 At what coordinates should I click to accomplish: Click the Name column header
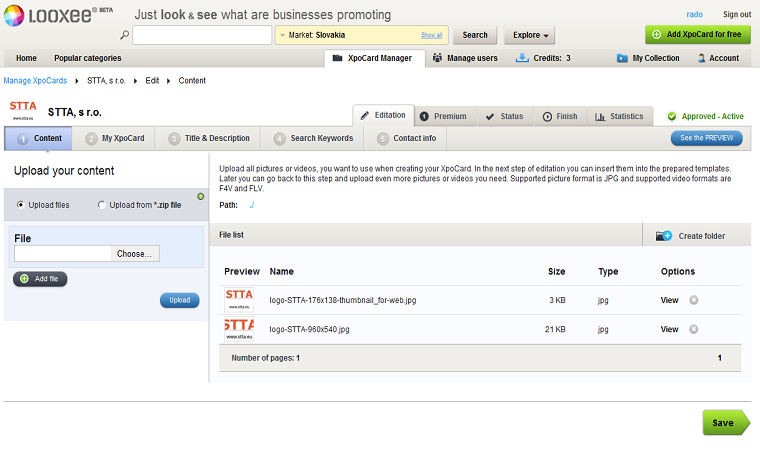pos(282,272)
